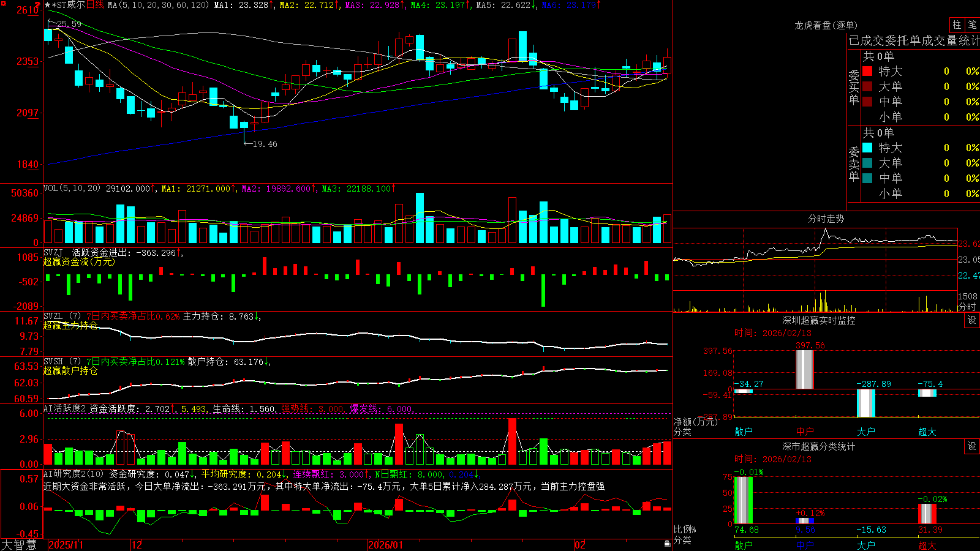
Task: Jump to the 12 month timeline marker
Action: click(137, 545)
